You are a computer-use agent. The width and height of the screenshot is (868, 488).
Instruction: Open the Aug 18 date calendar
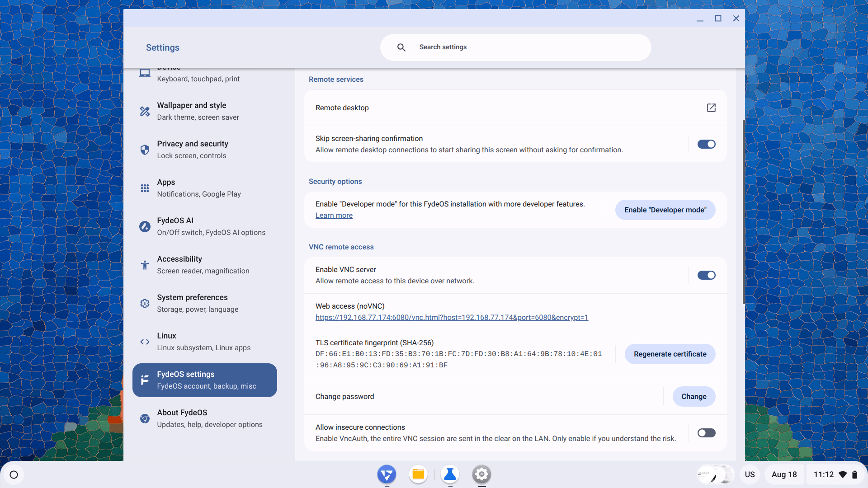pos(784,474)
